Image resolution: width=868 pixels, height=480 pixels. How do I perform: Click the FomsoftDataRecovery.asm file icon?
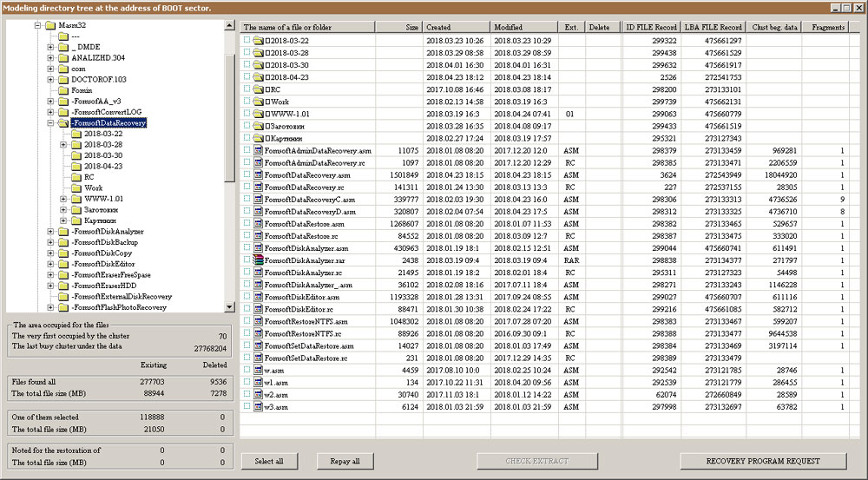point(259,174)
